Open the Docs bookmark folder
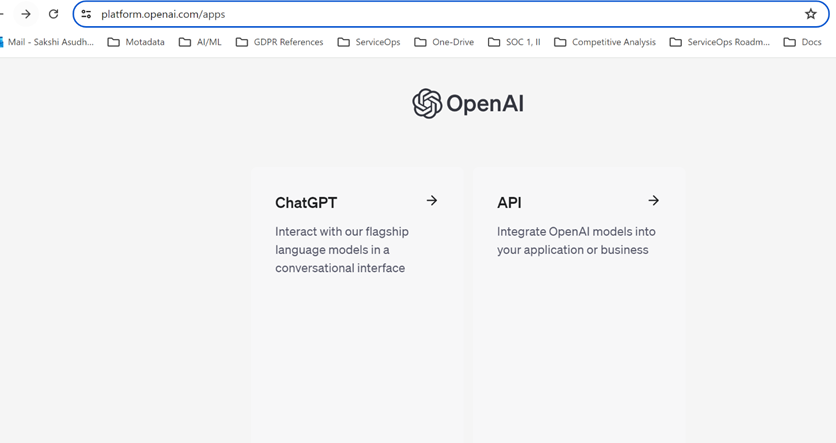This screenshot has height=443, width=836. pyautogui.click(x=802, y=42)
